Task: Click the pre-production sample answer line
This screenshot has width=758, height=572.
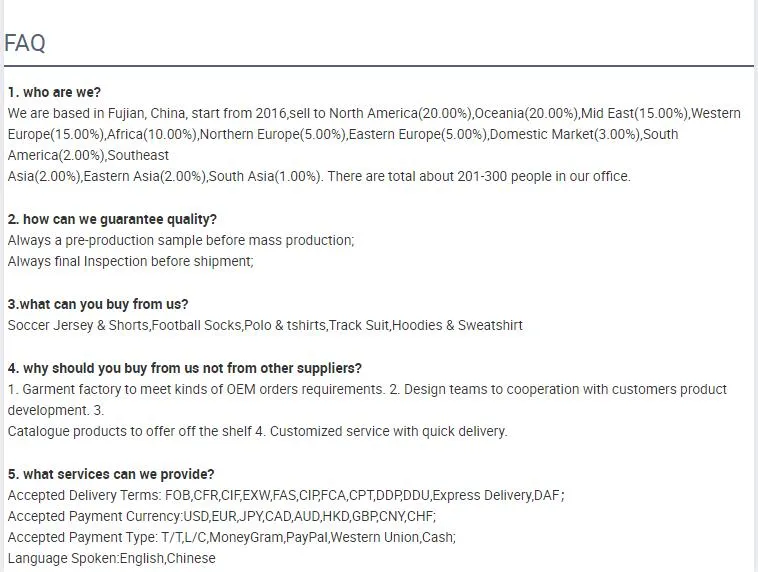Action: coord(181,240)
